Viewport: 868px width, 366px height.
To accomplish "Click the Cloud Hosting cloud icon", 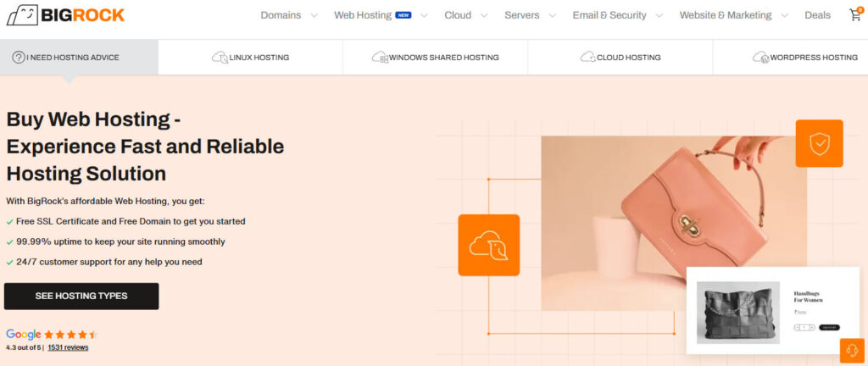I will (588, 57).
